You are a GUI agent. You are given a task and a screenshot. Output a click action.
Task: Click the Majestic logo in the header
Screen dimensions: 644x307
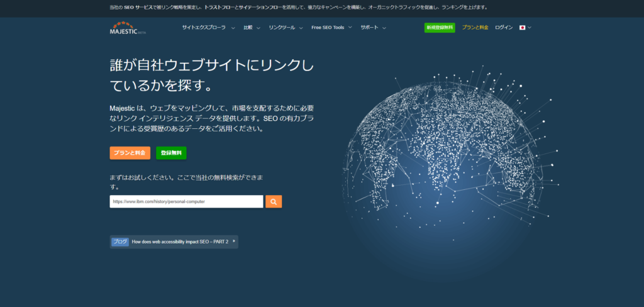pyautogui.click(x=127, y=28)
